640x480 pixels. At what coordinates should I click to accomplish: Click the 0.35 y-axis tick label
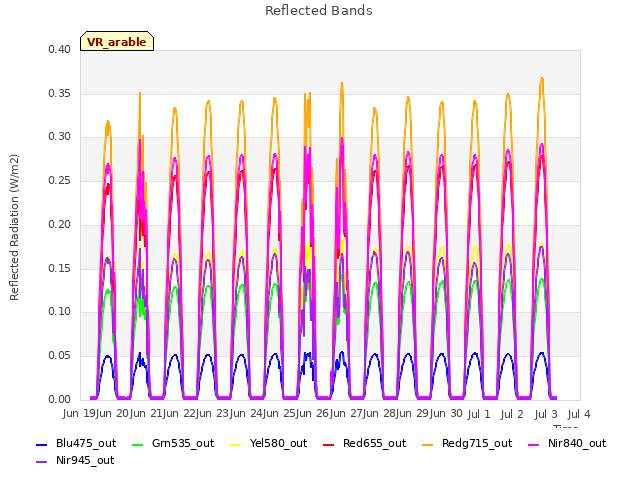[60, 93]
